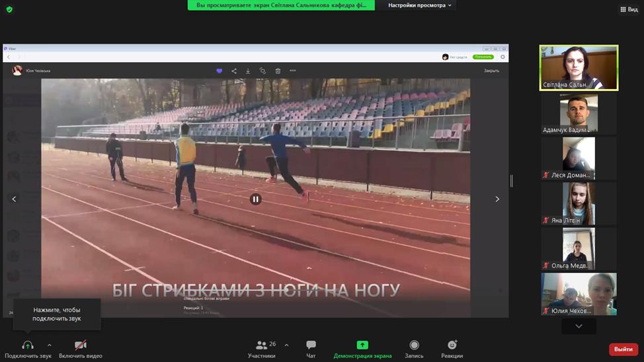Pause the playing video
The image size is (644, 362).
point(255,199)
